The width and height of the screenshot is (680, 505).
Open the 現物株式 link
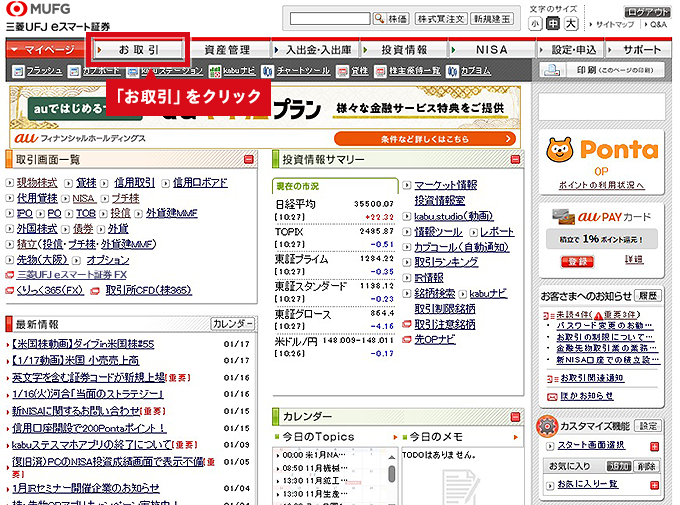[37, 183]
